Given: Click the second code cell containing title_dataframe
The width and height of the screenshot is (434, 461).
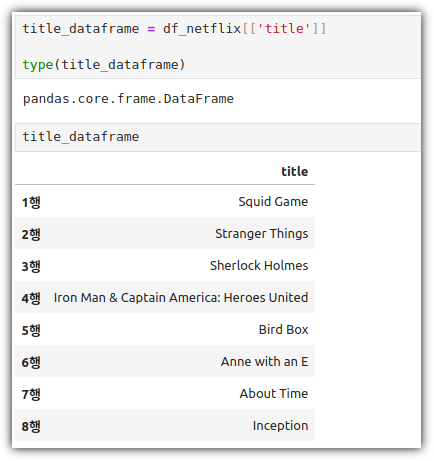Looking at the screenshot, I should coord(218,137).
